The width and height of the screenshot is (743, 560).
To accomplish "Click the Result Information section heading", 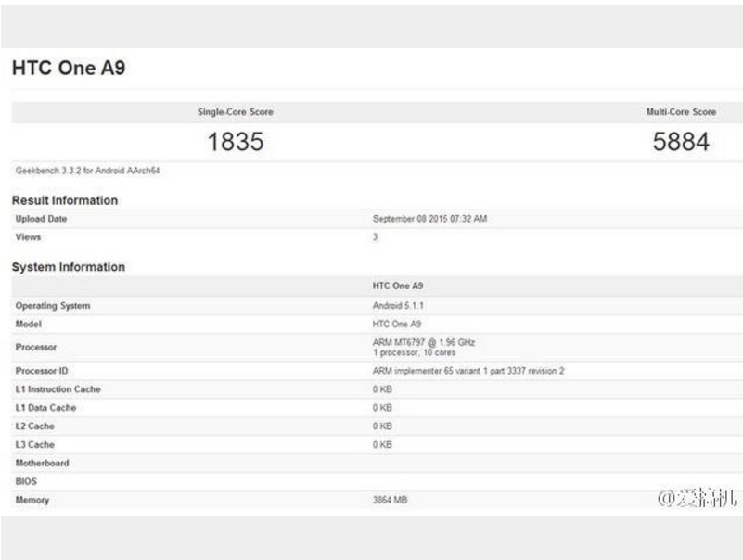I will pyautogui.click(x=65, y=200).
